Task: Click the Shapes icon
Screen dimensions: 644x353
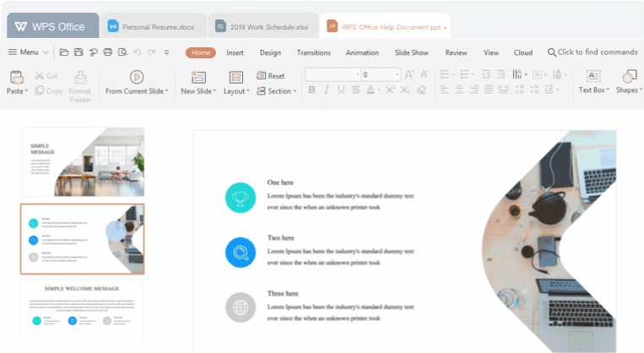Action: [629, 76]
